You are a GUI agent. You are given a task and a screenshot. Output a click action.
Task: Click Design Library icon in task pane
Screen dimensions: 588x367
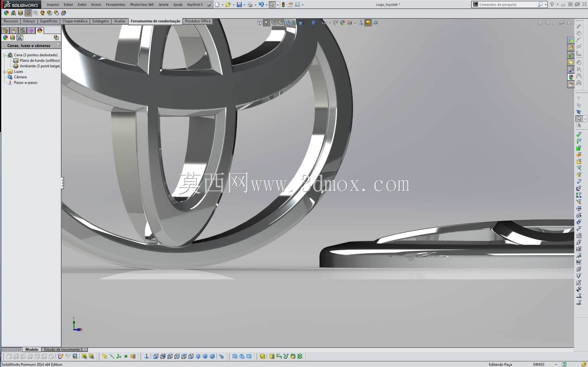[x=571, y=55]
